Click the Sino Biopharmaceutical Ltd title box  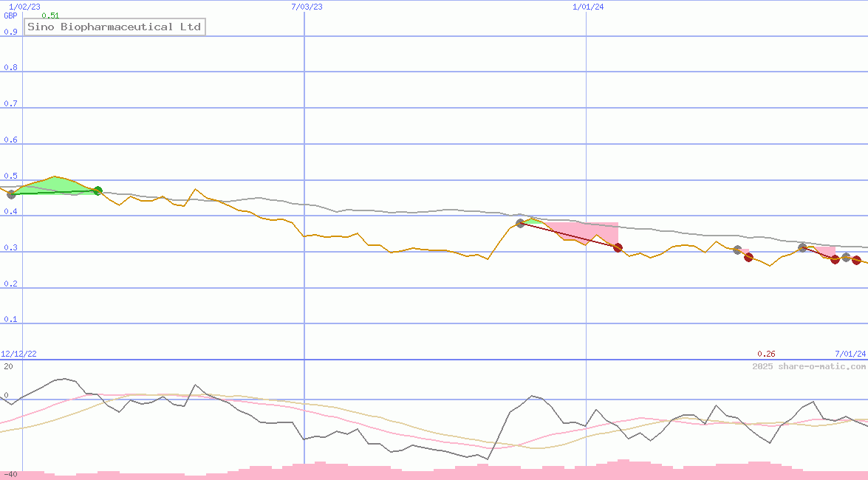(115, 27)
